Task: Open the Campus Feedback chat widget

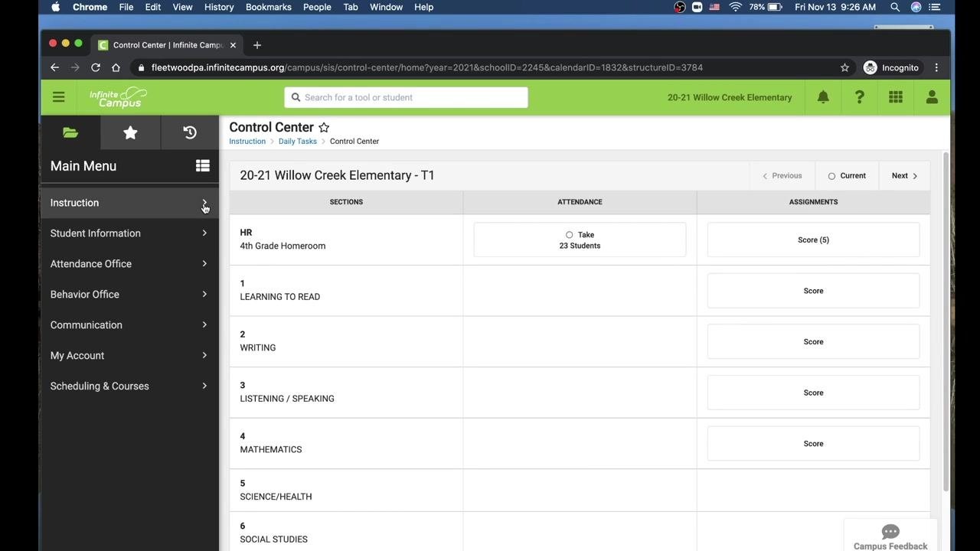Action: [890, 537]
